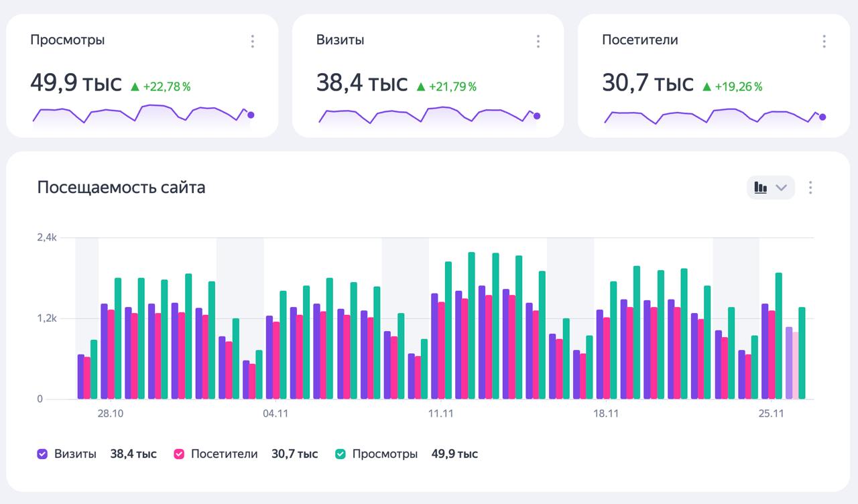Click the legend value 38,4 тыс
This screenshot has height=504, width=858.
[x=133, y=454]
